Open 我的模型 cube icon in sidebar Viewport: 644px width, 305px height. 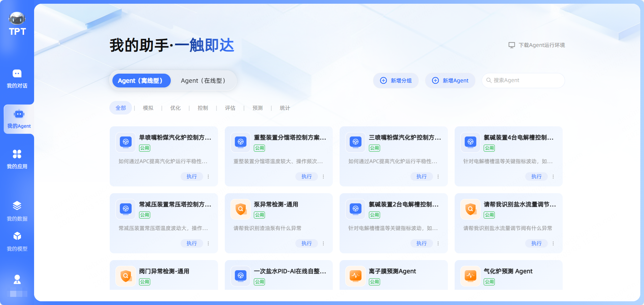17,236
